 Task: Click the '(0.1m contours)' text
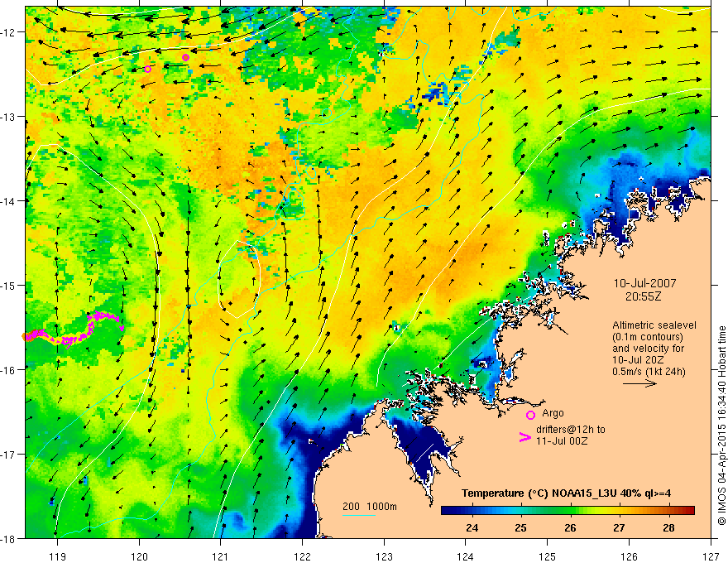[x=648, y=337]
